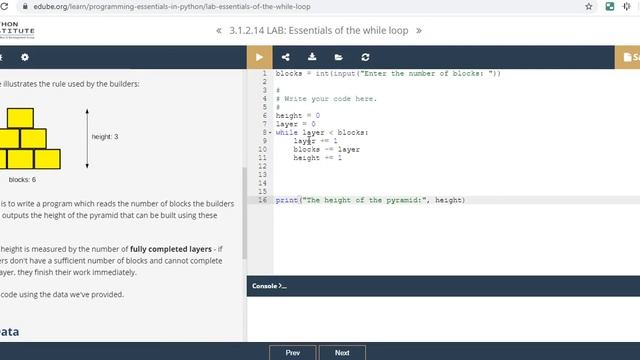Click the Prev button
This screenshot has height=360, width=640.
pyautogui.click(x=293, y=353)
